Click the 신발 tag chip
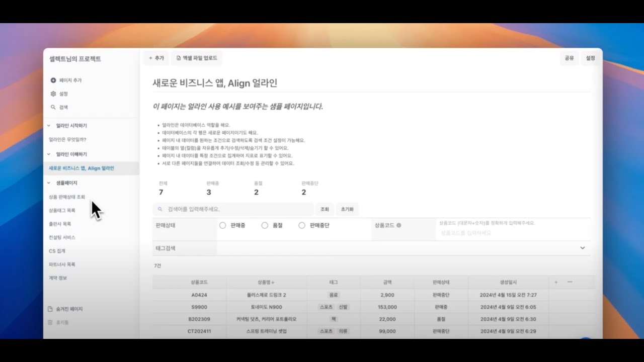The image size is (644, 362). coord(343,307)
